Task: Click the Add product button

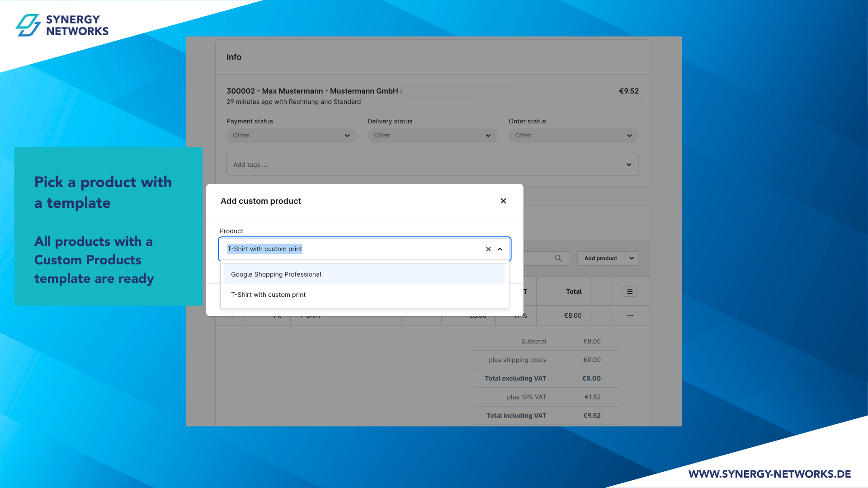Action: coord(600,258)
